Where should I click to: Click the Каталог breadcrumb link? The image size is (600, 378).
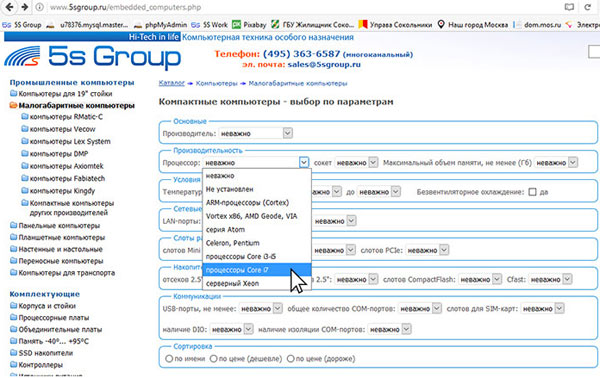click(171, 83)
